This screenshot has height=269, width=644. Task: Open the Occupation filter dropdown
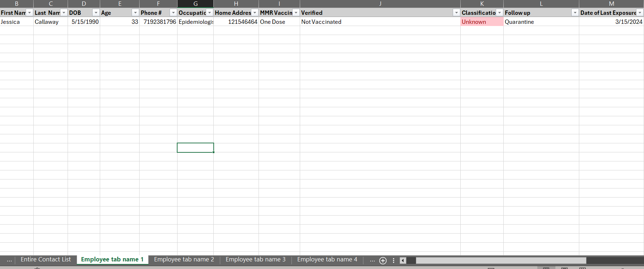click(x=210, y=13)
